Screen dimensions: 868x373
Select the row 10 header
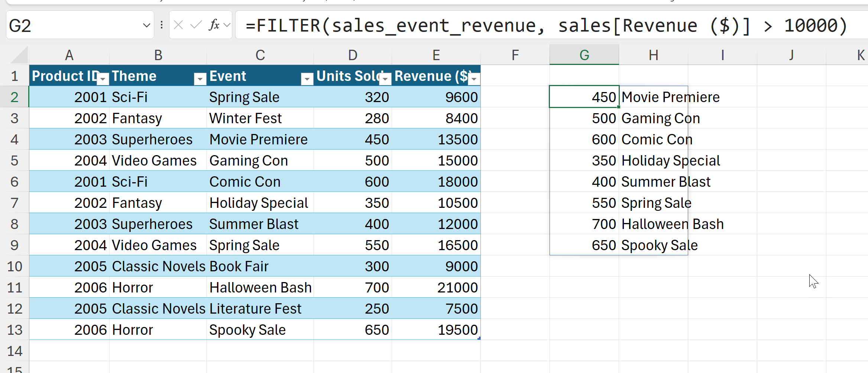tap(15, 266)
